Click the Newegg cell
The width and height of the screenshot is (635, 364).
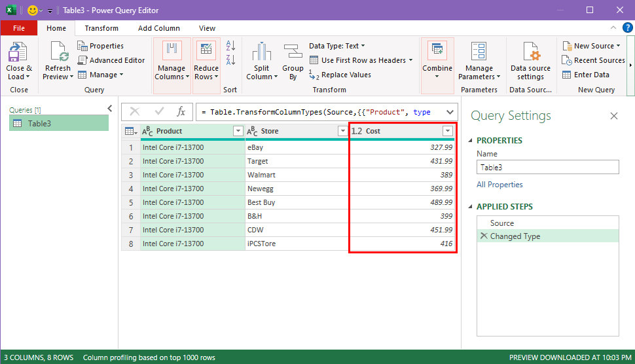[297, 189]
